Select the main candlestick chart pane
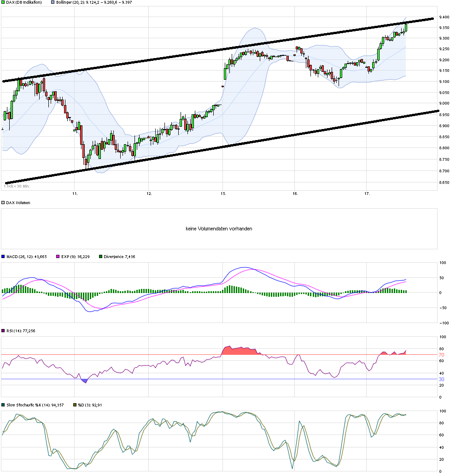The height and width of the screenshot is (476, 456). pyautogui.click(x=184, y=115)
